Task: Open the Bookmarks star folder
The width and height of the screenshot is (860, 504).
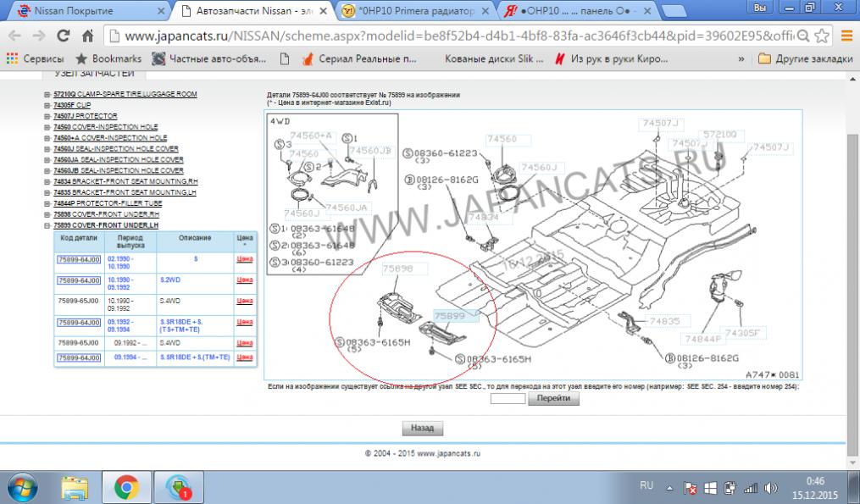Action: 108,58
